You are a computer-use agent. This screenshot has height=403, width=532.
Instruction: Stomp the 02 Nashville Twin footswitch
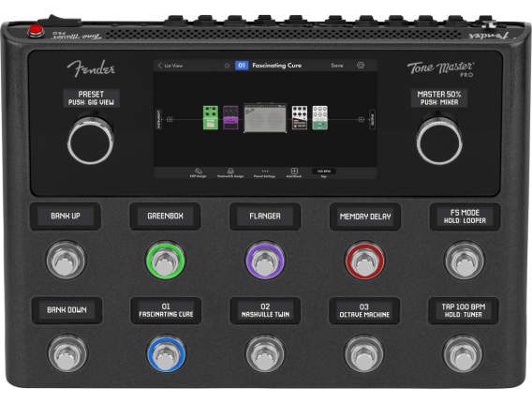pos(265,353)
